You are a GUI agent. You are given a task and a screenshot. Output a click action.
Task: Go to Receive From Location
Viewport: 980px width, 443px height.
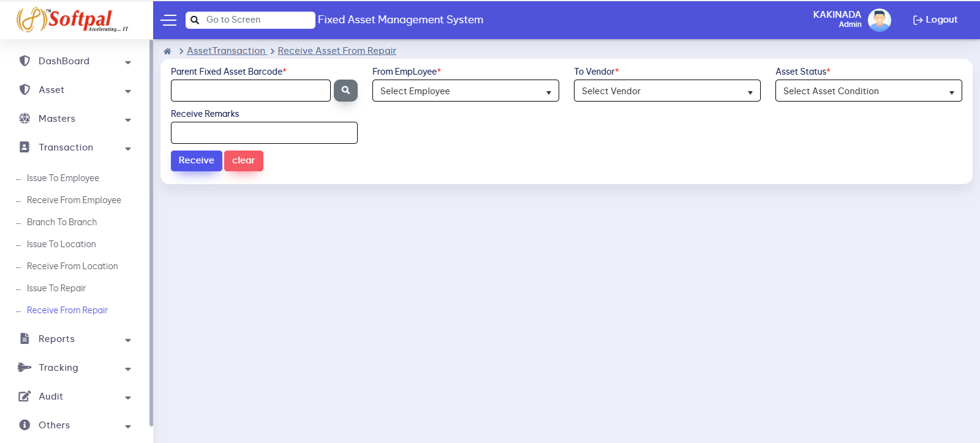click(x=72, y=266)
